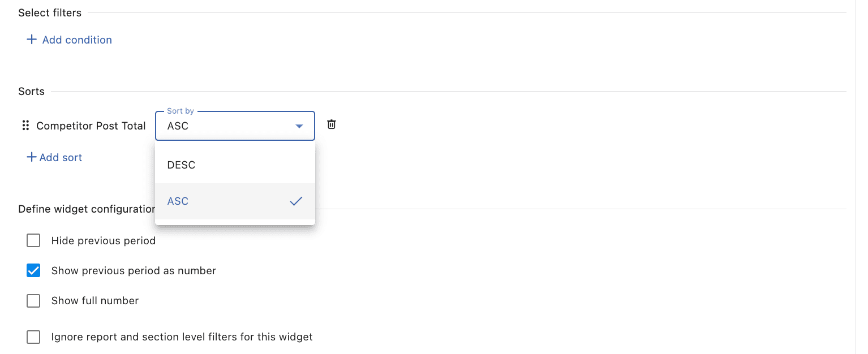This screenshot has height=354, width=868.
Task: Click the plus icon next to Add sort
Action: (32, 157)
